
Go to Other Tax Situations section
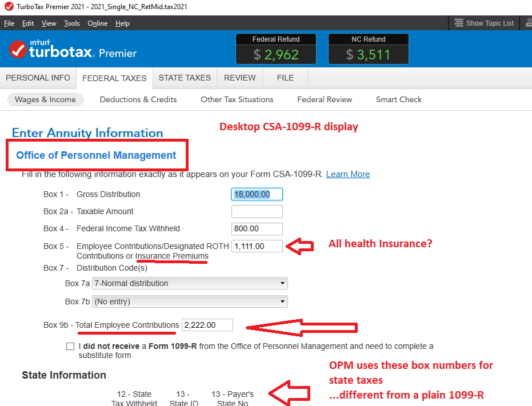coord(237,100)
